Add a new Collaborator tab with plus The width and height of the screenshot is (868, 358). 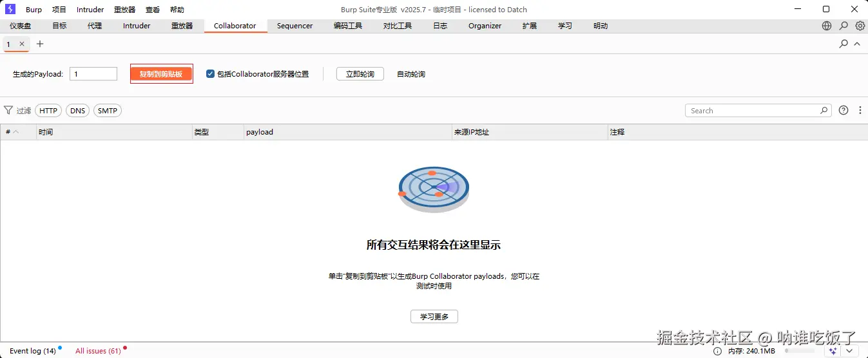[40, 44]
